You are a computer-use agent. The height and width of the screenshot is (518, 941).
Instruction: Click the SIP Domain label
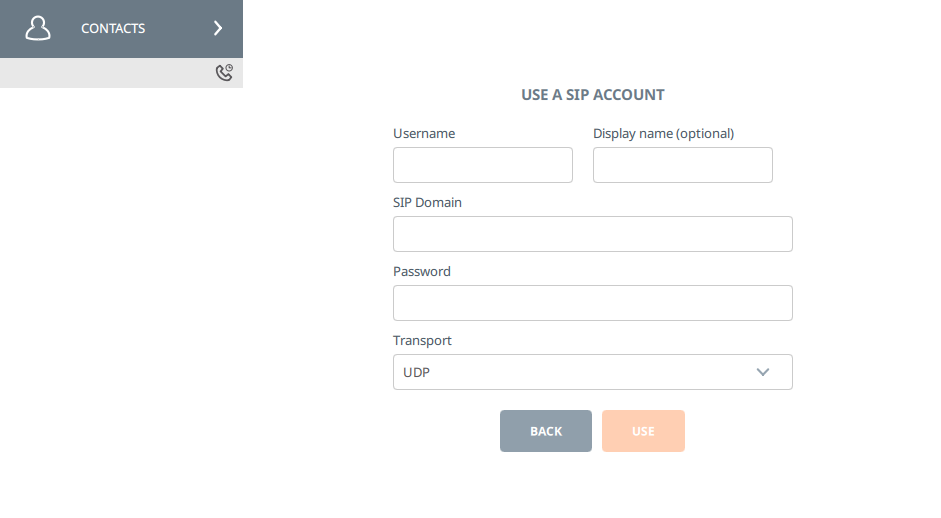pyautogui.click(x=427, y=202)
